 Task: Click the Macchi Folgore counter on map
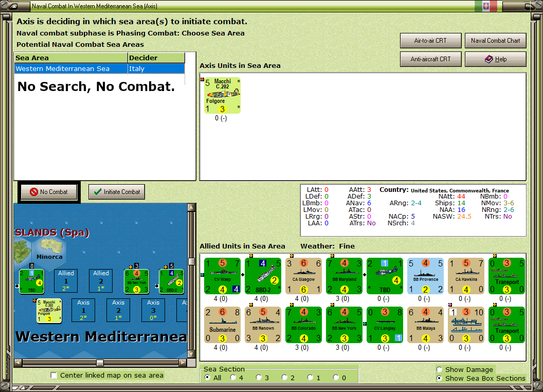49,311
